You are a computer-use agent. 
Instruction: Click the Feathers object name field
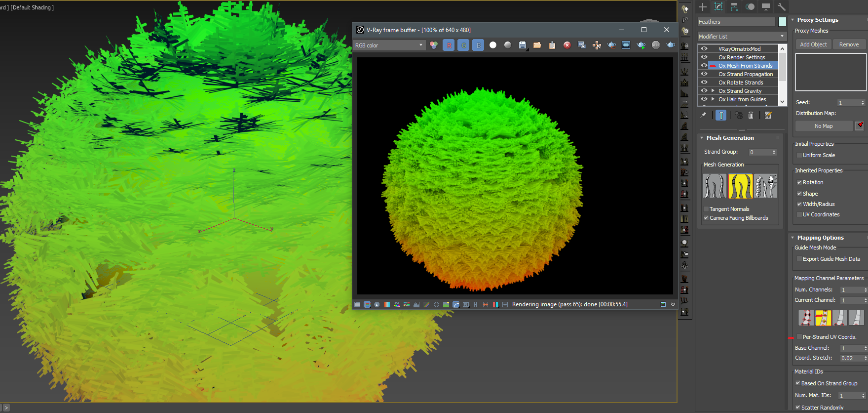(x=736, y=22)
